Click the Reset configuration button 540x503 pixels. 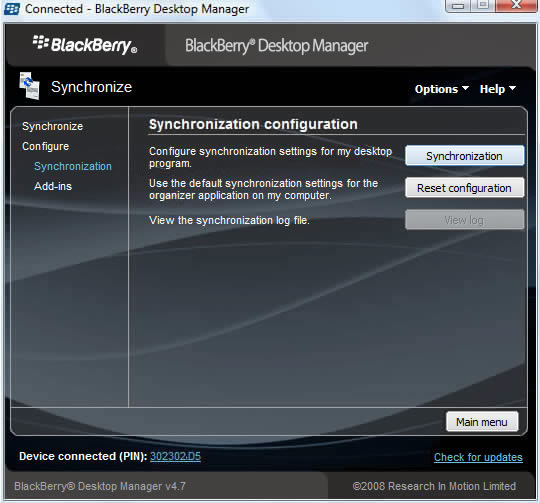pos(464,188)
